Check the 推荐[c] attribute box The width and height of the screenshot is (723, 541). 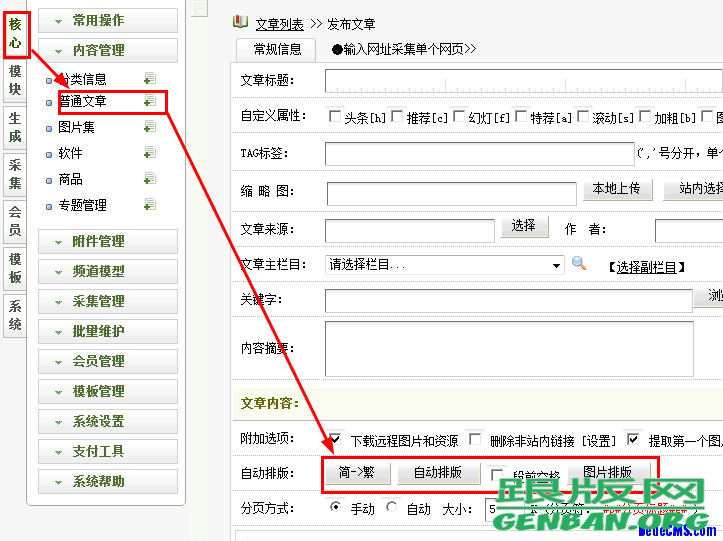(x=397, y=116)
